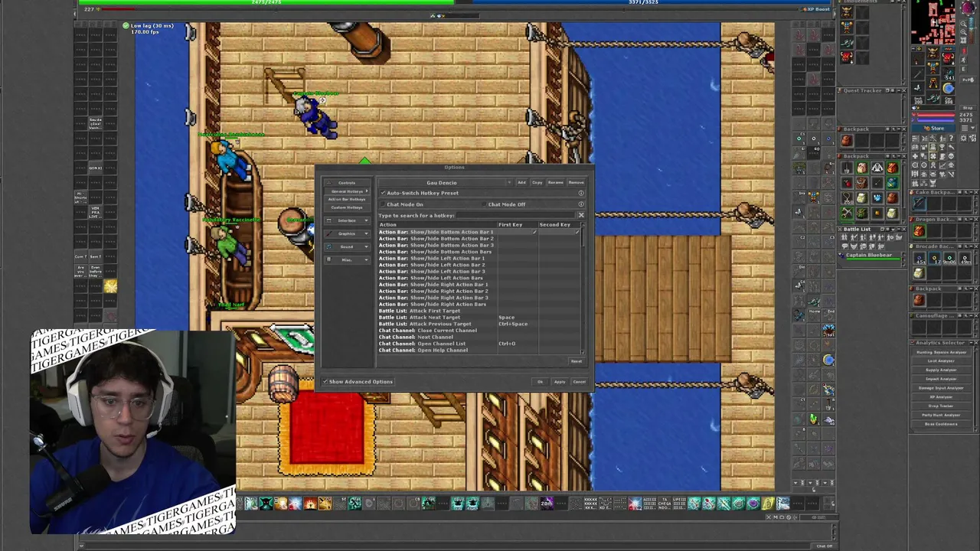The image size is (980, 551).
Task: Rename the Gau Dencio preset
Action: click(x=555, y=183)
